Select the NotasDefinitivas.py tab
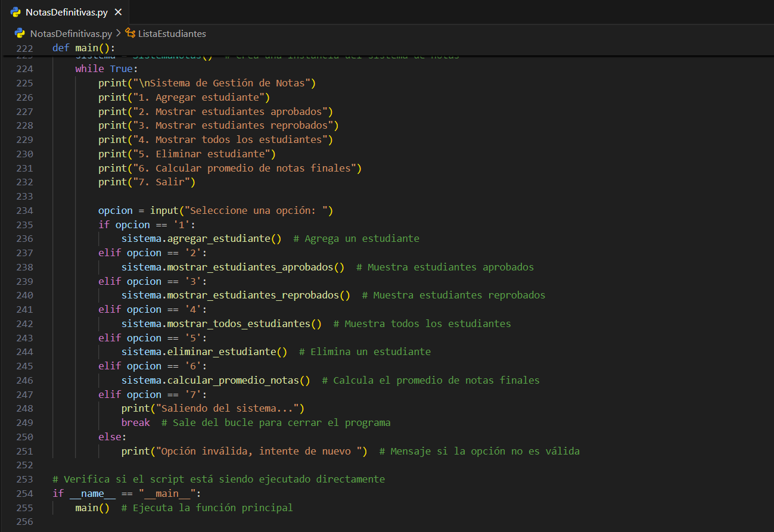The width and height of the screenshot is (774, 532). point(66,13)
